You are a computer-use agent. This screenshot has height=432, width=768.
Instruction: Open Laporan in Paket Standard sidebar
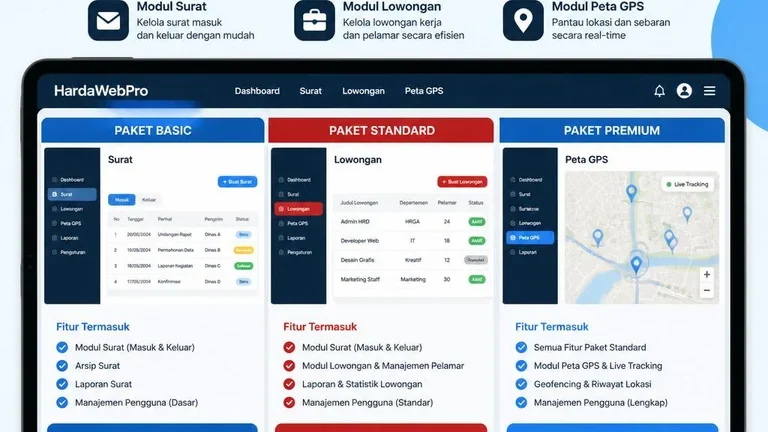[x=296, y=238]
